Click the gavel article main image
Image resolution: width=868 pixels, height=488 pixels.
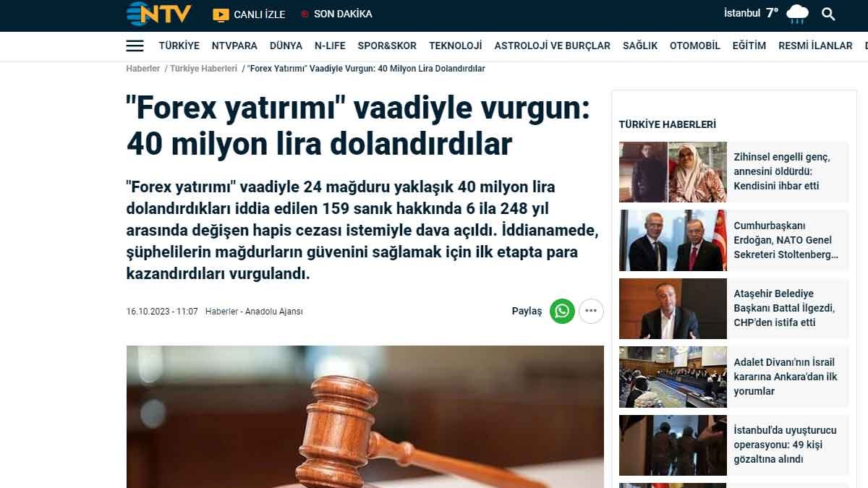(x=365, y=416)
